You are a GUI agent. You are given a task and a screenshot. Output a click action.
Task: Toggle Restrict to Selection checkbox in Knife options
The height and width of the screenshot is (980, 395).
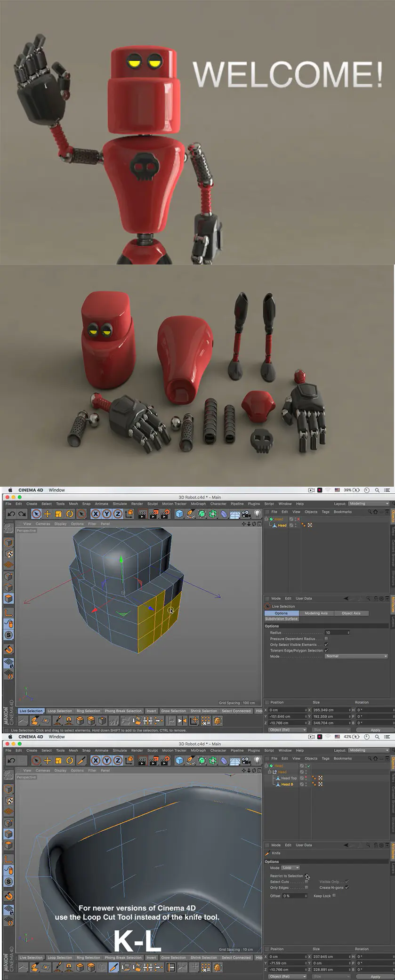coord(306,876)
